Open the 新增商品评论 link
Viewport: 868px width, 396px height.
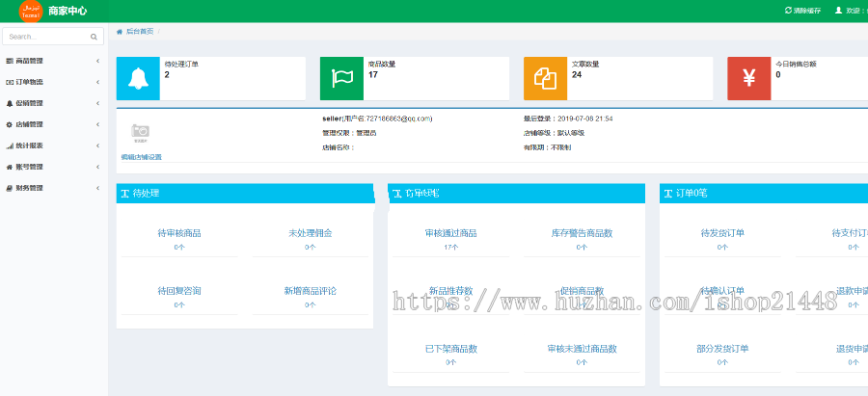tap(310, 291)
